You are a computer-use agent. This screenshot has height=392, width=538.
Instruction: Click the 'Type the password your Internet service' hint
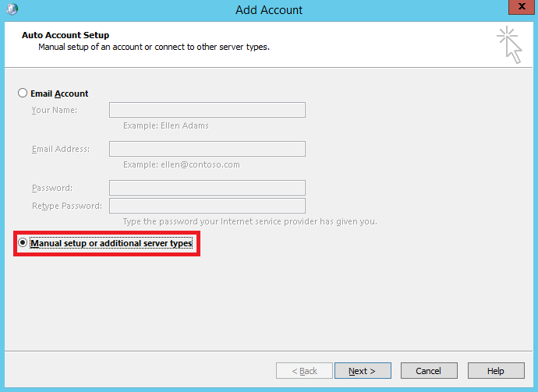[x=250, y=221]
